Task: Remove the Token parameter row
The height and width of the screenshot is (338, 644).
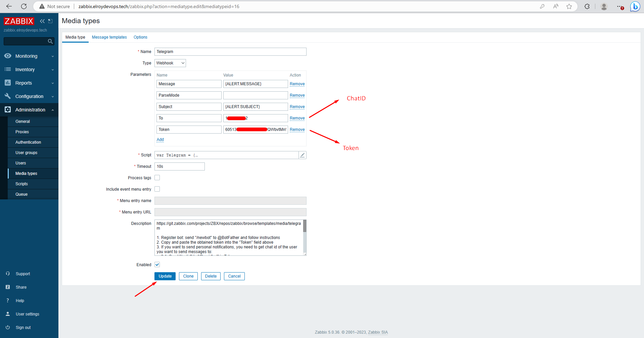Action: click(297, 130)
